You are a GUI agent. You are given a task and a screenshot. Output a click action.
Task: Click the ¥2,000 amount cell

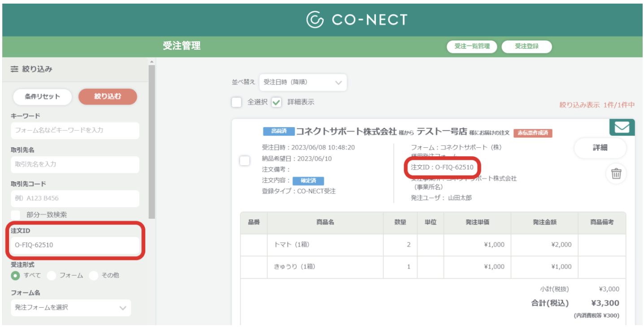(544, 245)
